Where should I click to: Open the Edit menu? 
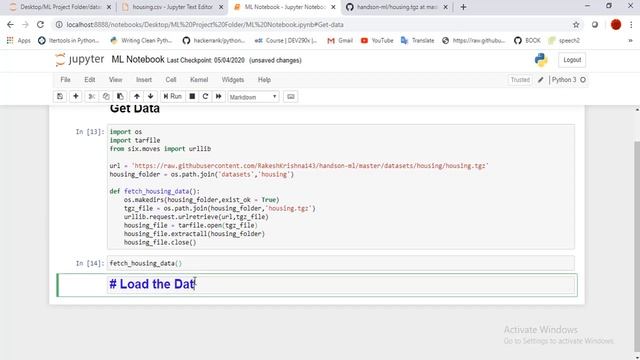pyautogui.click(x=90, y=80)
